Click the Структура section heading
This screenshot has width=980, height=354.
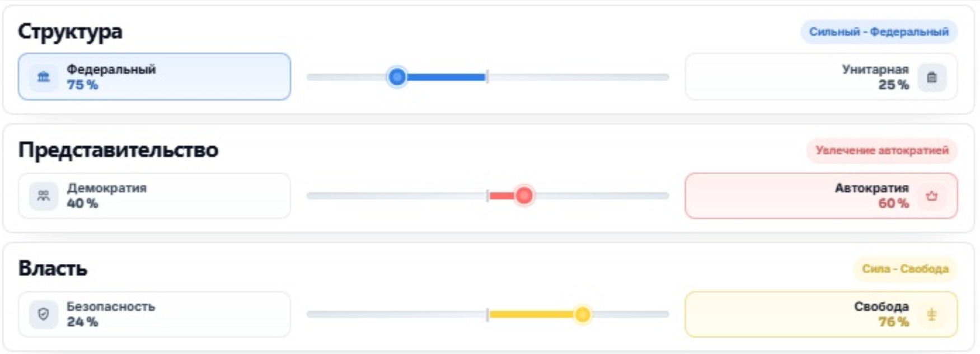70,31
